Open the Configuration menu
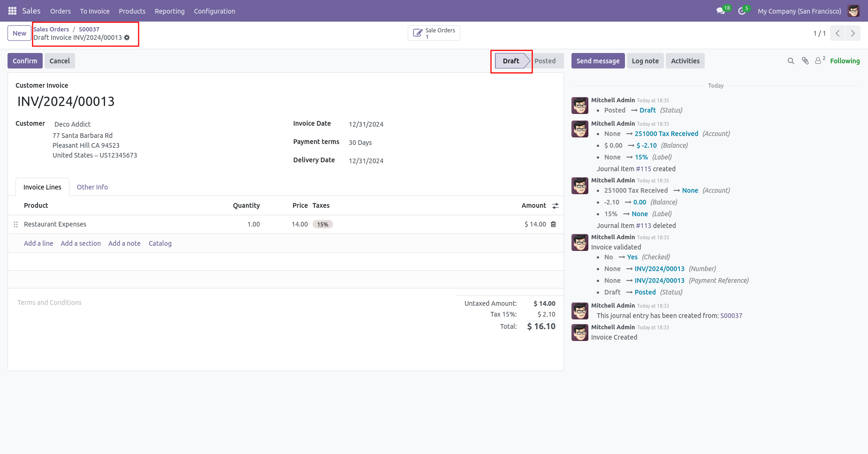This screenshot has height=454, width=868. (x=214, y=11)
